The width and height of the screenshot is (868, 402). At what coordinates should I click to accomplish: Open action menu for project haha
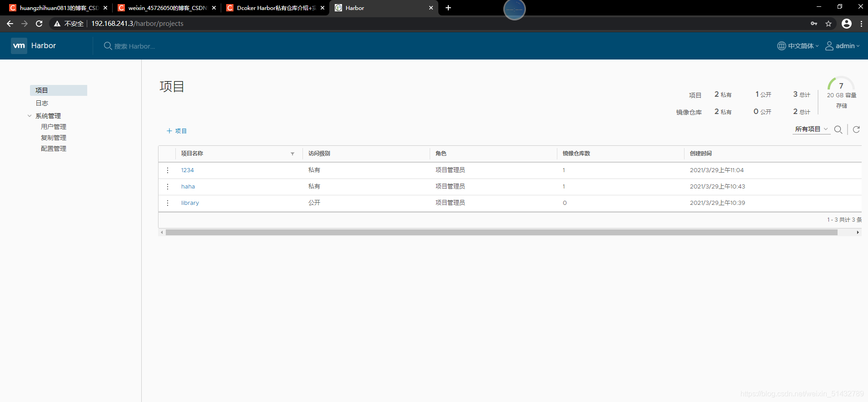[x=168, y=187]
